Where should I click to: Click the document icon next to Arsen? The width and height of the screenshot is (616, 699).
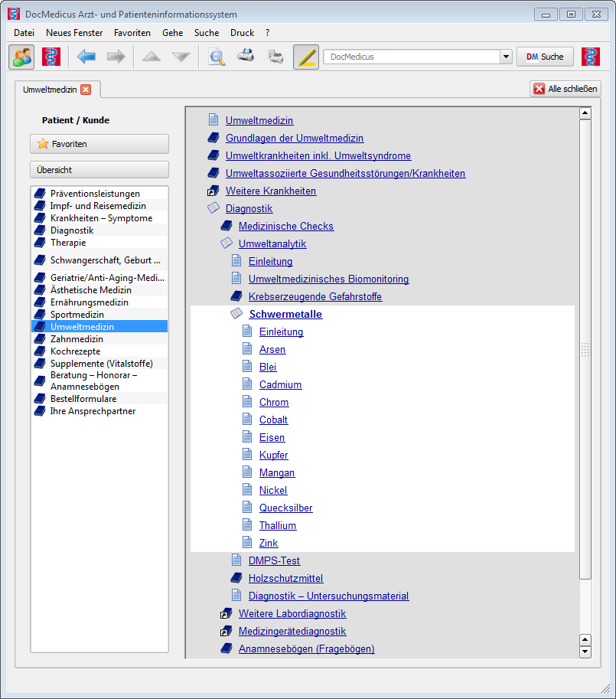click(247, 349)
